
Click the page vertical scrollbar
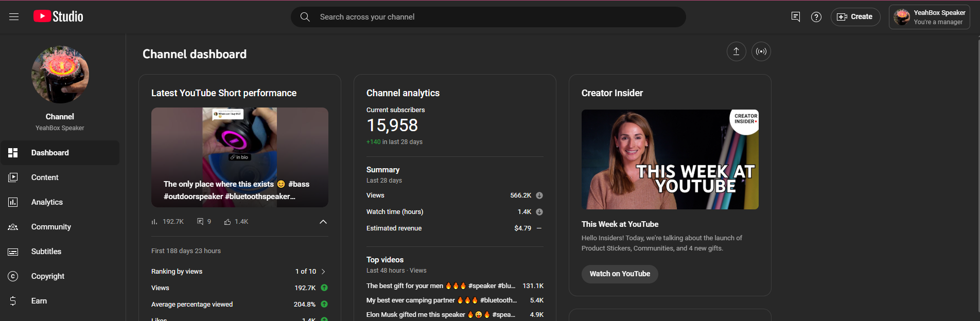[x=977, y=175]
